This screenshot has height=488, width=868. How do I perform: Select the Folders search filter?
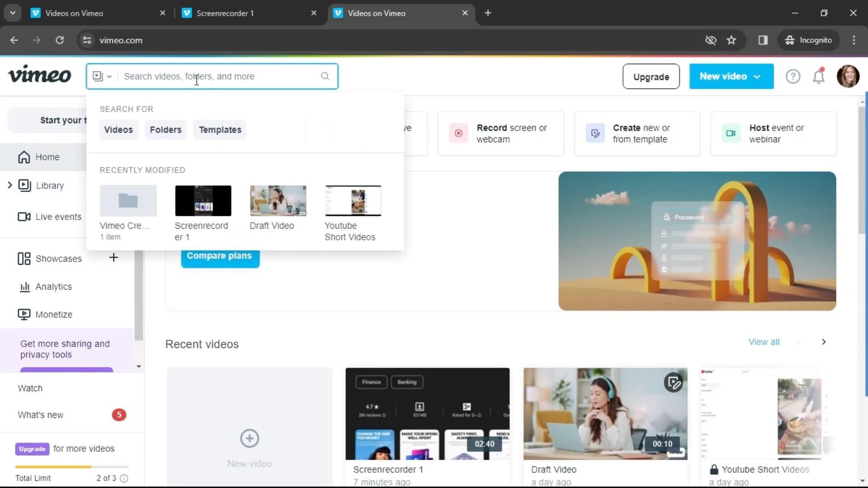pos(165,130)
